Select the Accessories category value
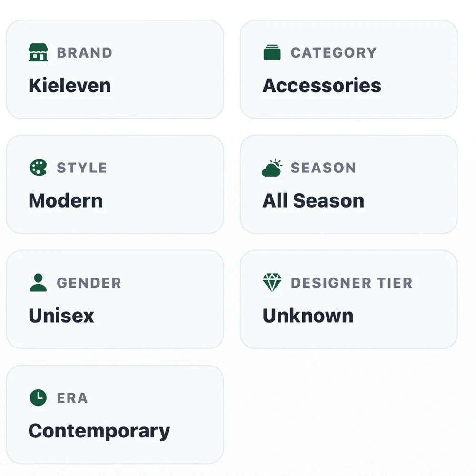The width and height of the screenshot is (476, 476). click(322, 86)
